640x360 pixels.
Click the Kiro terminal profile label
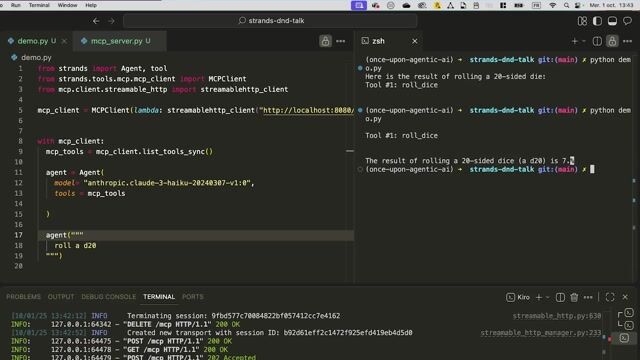518,297
